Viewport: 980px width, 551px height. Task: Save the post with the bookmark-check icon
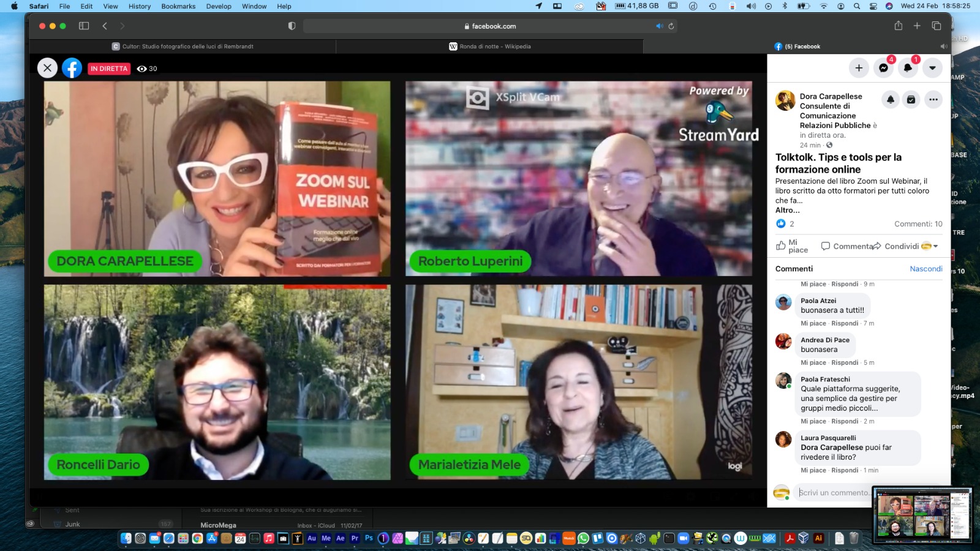tap(911, 99)
